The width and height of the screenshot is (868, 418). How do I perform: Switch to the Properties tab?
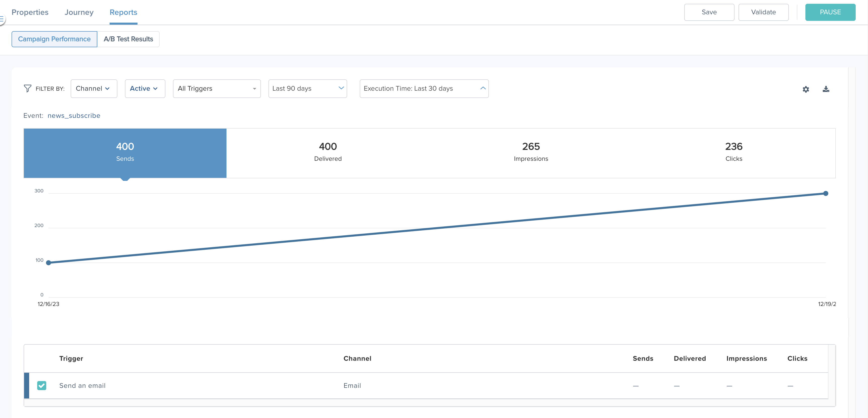(30, 12)
